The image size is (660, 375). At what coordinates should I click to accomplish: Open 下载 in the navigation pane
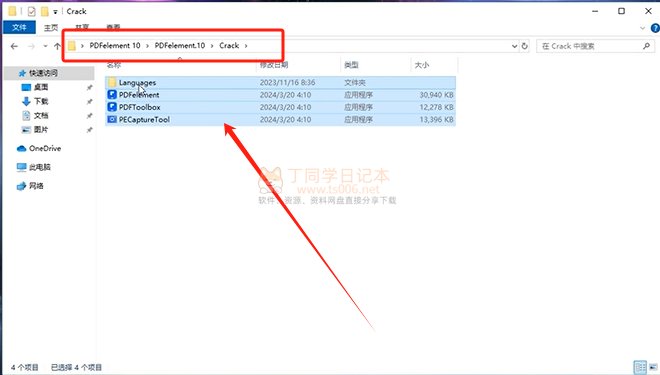[41, 101]
